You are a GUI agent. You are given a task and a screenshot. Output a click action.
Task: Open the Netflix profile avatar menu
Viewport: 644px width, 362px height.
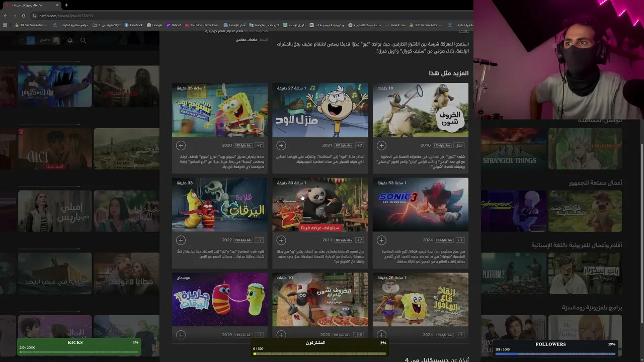[31, 40]
